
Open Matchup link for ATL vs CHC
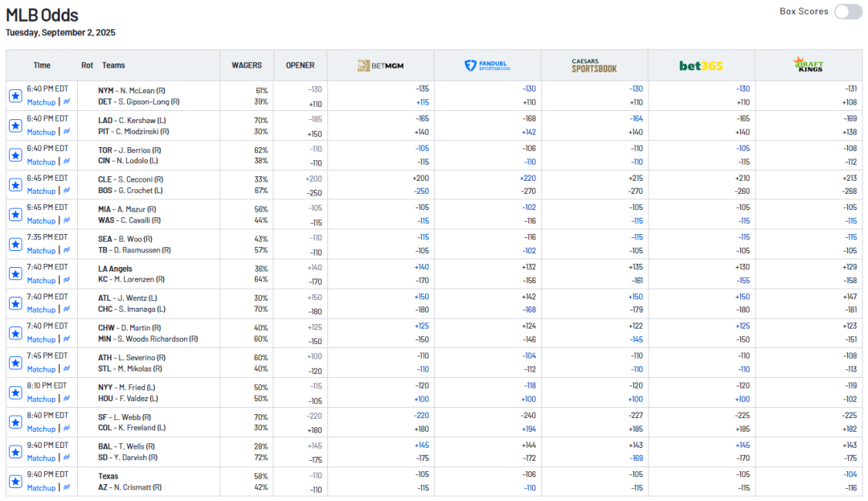(x=41, y=310)
